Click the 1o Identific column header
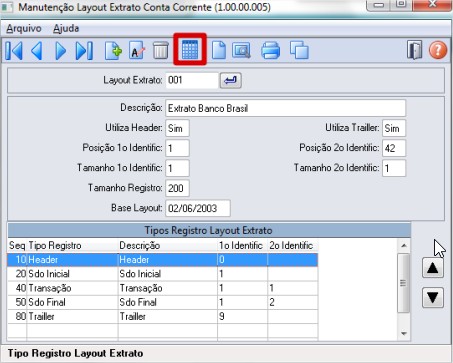The width and height of the screenshot is (453, 363). tap(242, 246)
